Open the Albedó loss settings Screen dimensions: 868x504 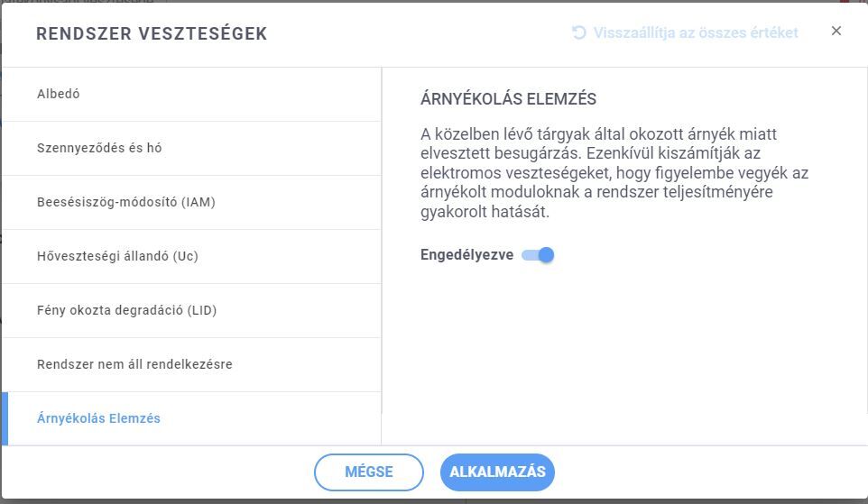pos(191,94)
